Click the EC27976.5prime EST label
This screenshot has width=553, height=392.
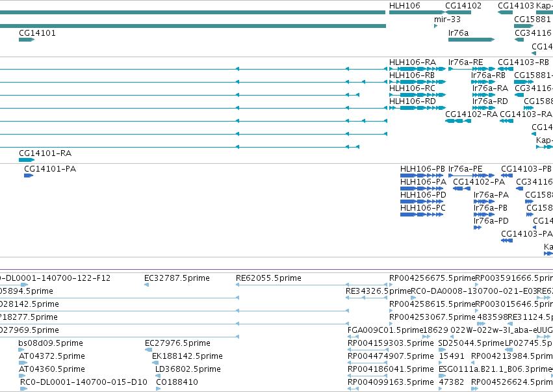click(178, 343)
